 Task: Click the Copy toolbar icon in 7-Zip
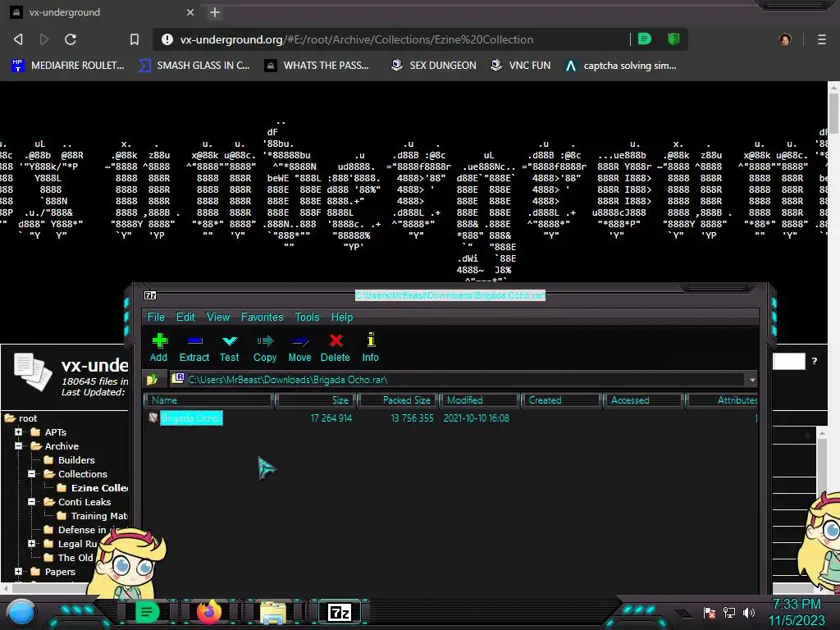(265, 340)
